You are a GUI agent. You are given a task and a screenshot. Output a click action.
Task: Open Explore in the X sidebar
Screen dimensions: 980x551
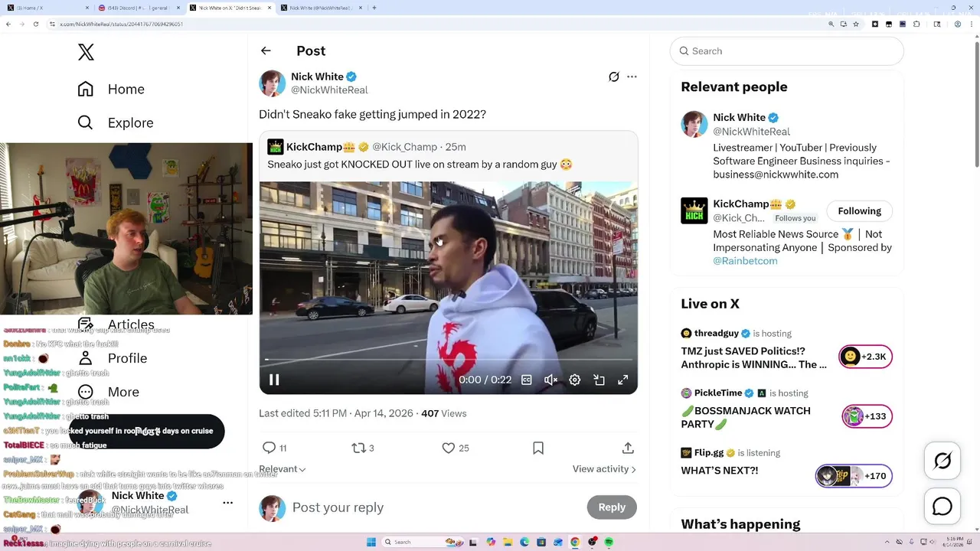tap(116, 122)
